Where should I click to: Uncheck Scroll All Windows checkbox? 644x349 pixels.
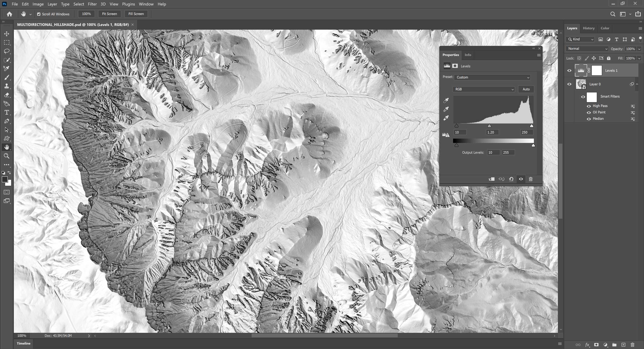[x=39, y=14]
